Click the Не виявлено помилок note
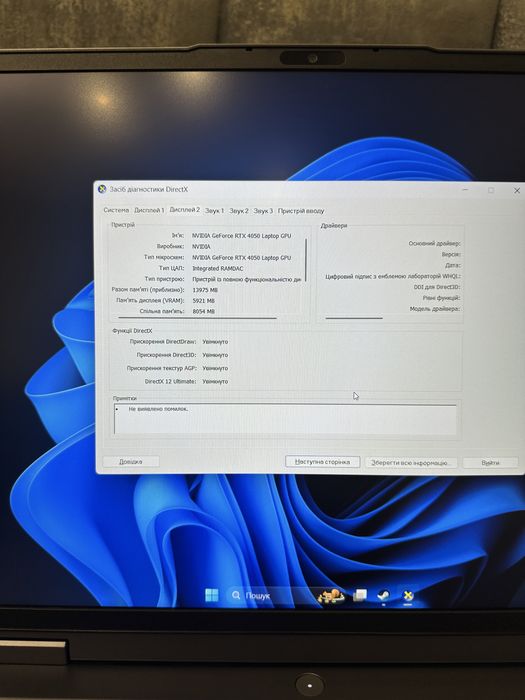 point(158,409)
